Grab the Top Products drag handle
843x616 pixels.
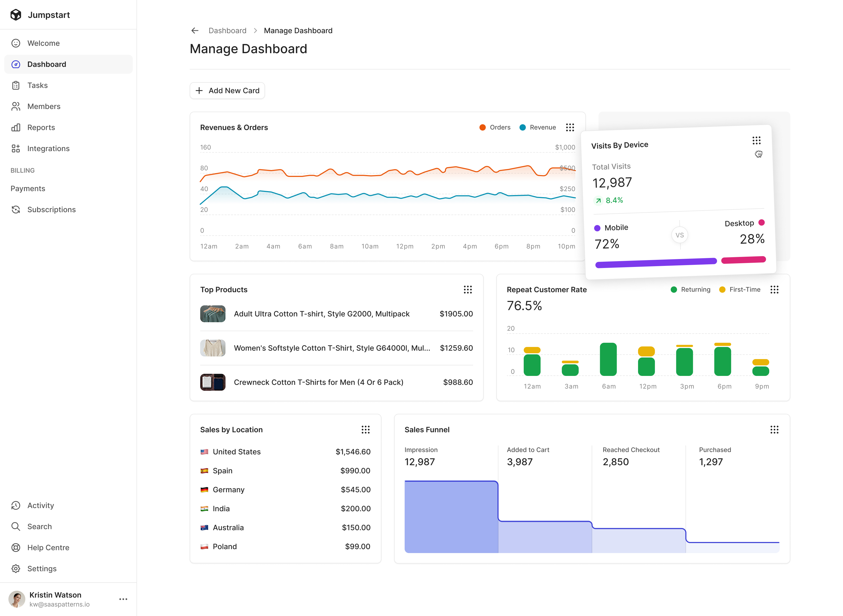468,290
